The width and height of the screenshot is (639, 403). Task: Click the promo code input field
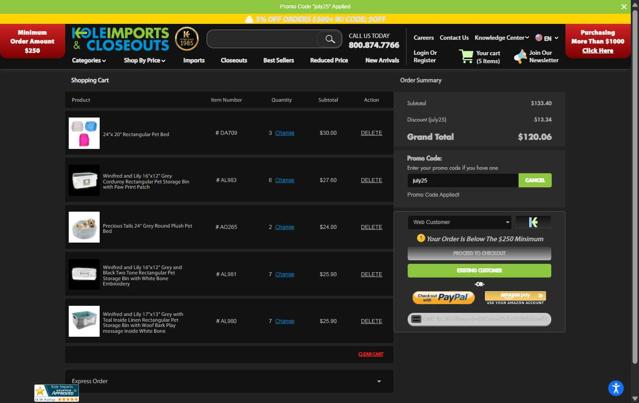pyautogui.click(x=463, y=180)
